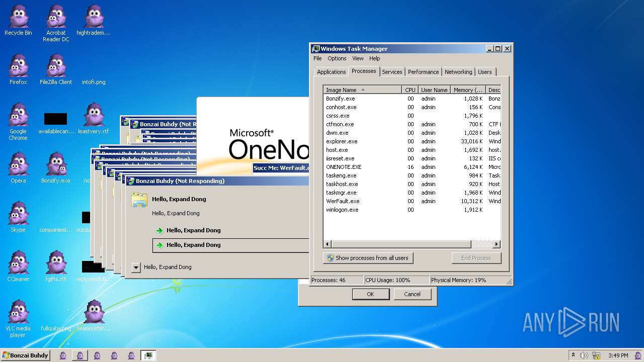Screen dimensions: 644x362
Task: Open the CCleaner desktop shortcut
Action: (x=18, y=266)
